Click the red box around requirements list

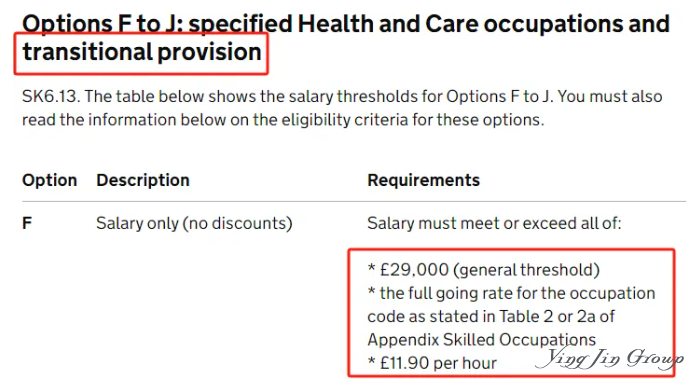point(511,312)
